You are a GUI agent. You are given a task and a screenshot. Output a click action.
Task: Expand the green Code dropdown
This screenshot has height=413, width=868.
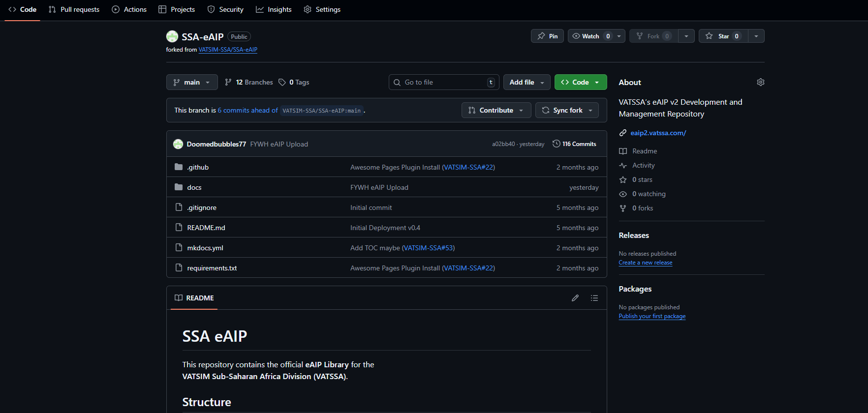(581, 82)
